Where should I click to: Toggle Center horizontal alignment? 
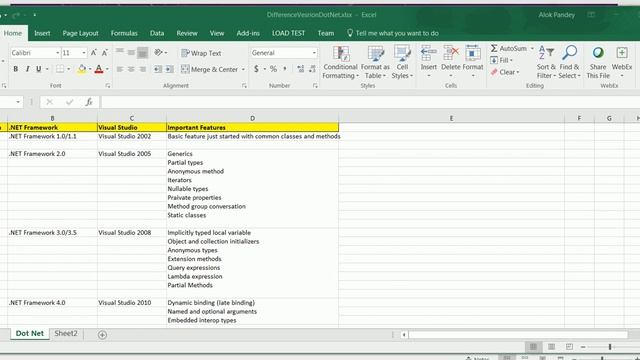[131, 69]
